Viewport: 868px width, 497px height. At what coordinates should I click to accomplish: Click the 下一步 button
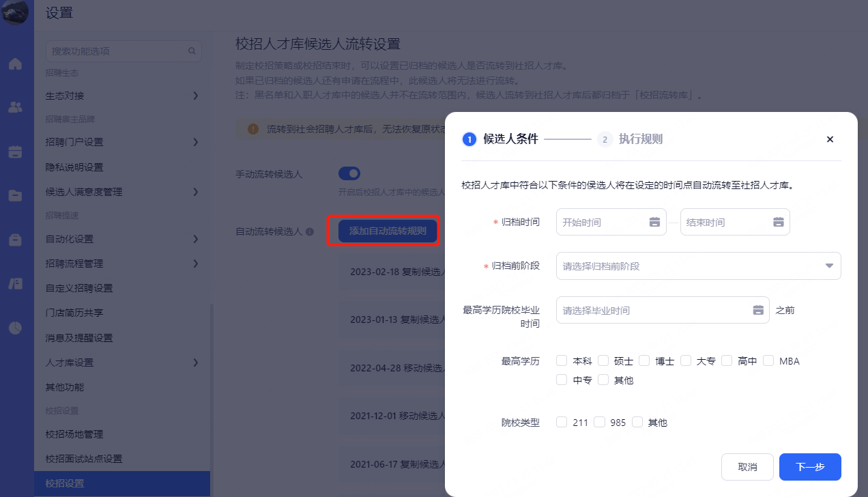tap(809, 467)
